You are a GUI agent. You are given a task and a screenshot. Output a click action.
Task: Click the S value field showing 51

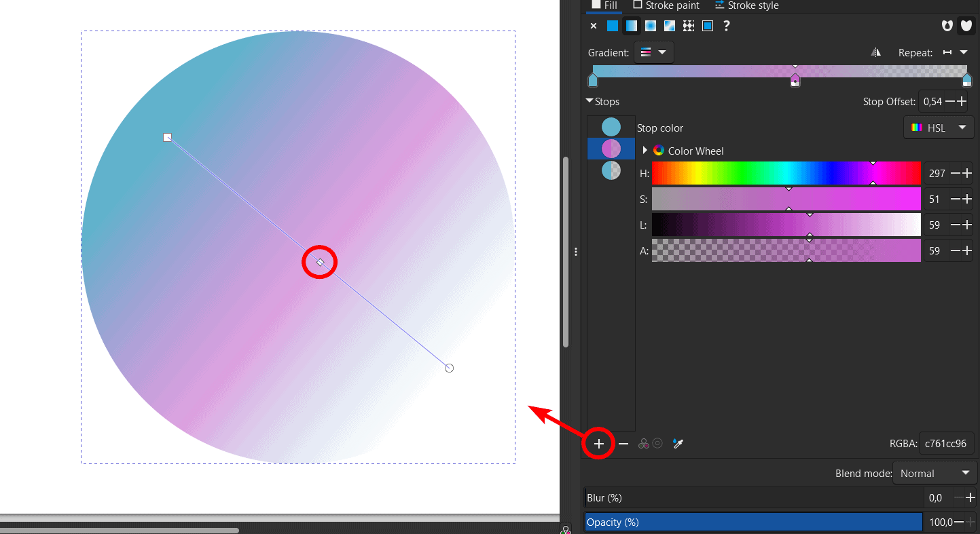pos(937,199)
